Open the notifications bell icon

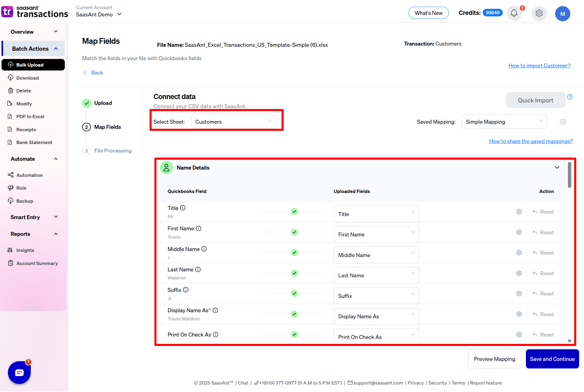click(x=514, y=13)
